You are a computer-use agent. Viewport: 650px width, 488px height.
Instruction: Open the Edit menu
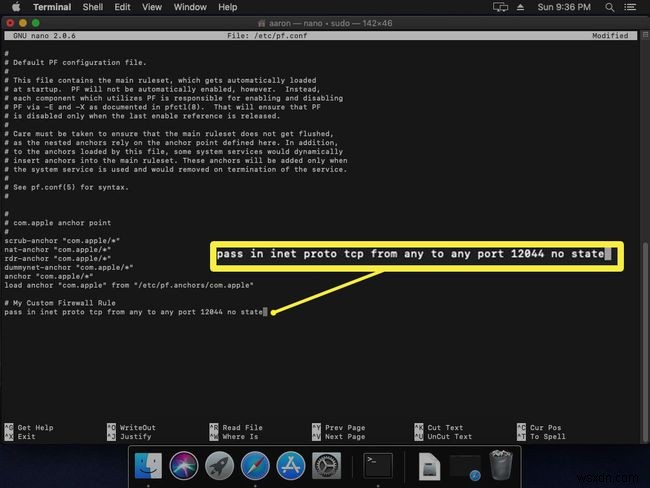(x=122, y=7)
